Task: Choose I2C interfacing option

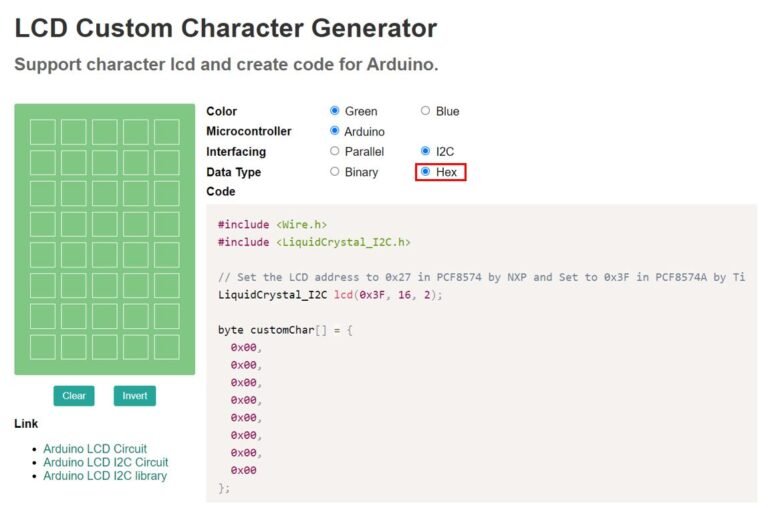Action: tap(426, 151)
